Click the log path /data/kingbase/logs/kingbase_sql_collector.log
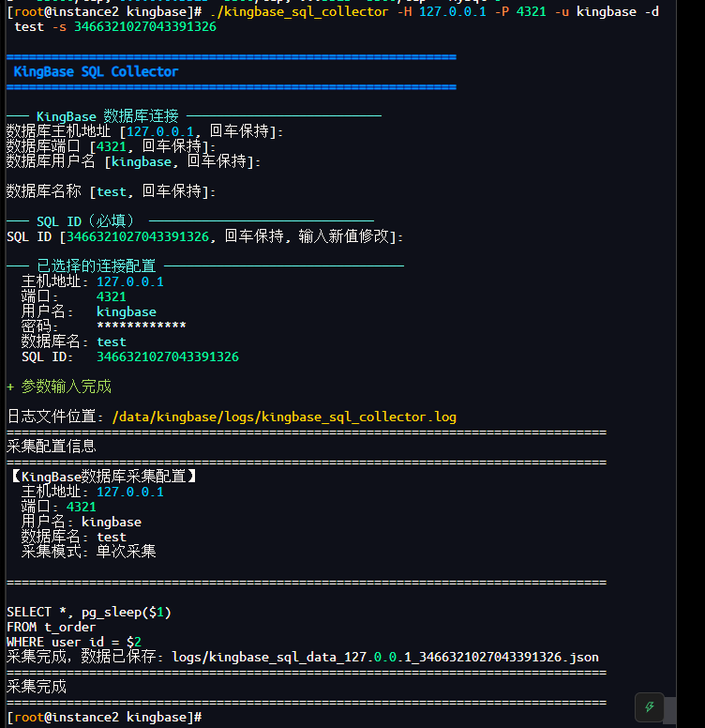Screen dimensions: 705x728 click(x=284, y=417)
